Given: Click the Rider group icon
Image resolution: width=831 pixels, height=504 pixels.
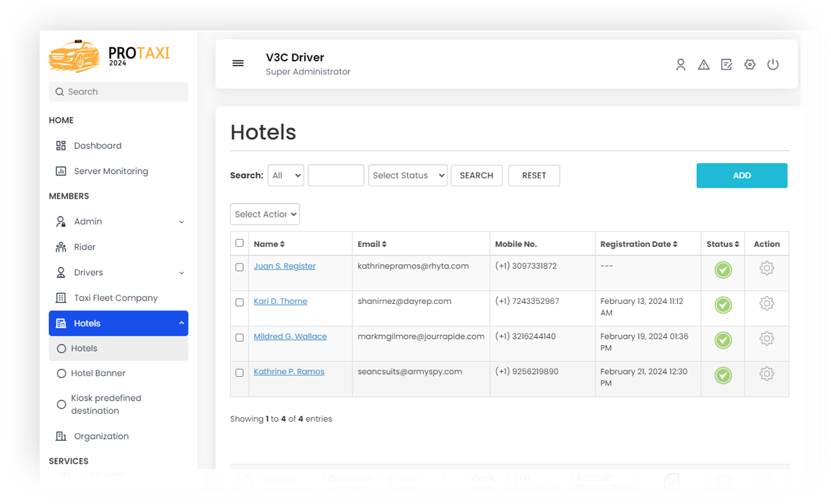Looking at the screenshot, I should (61, 247).
